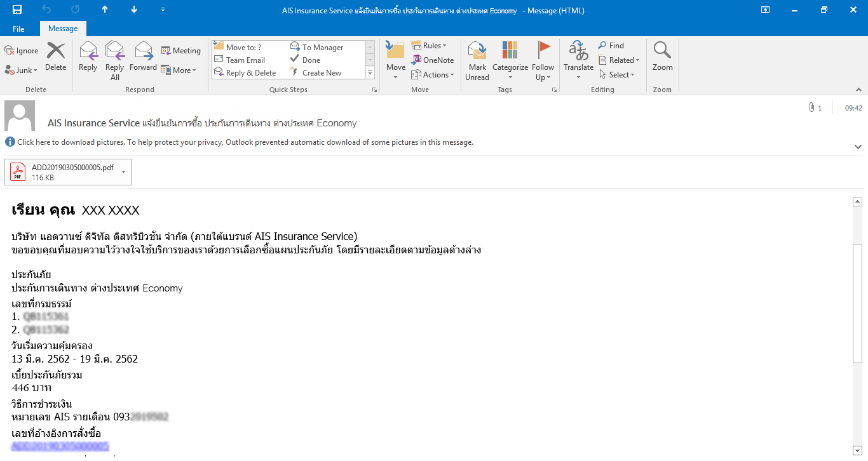Screen dimensions: 868x461
Task: Choose the Team Email quick step
Action: (x=240, y=60)
